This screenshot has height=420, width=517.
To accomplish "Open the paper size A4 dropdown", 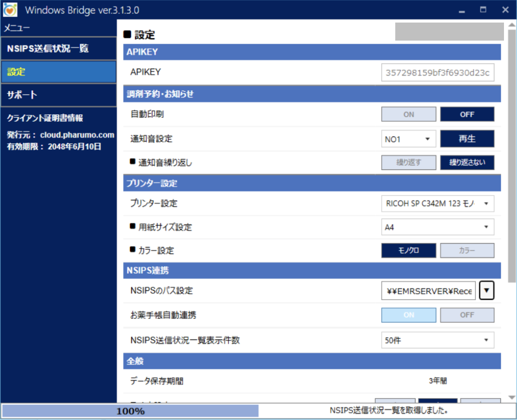I will click(x=437, y=227).
